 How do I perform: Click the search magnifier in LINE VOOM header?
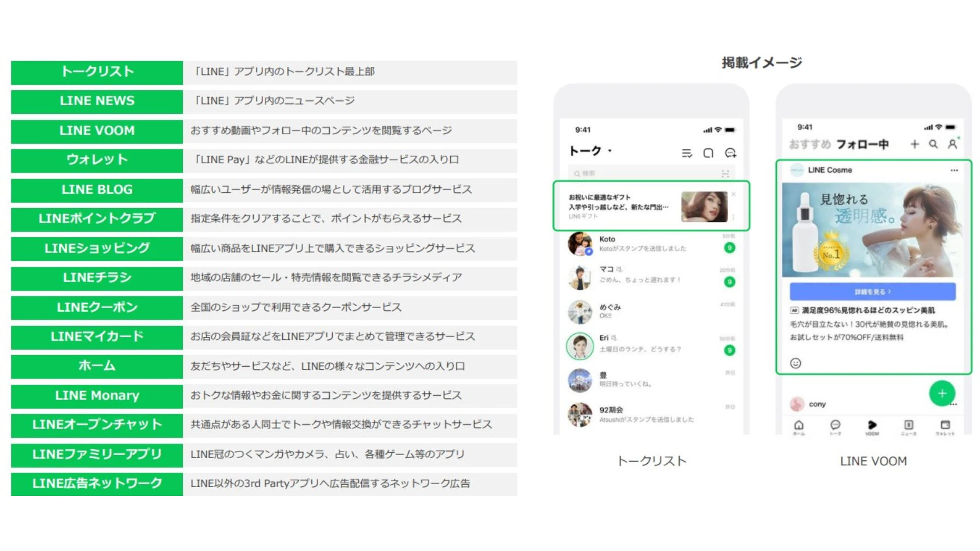pos(933,144)
